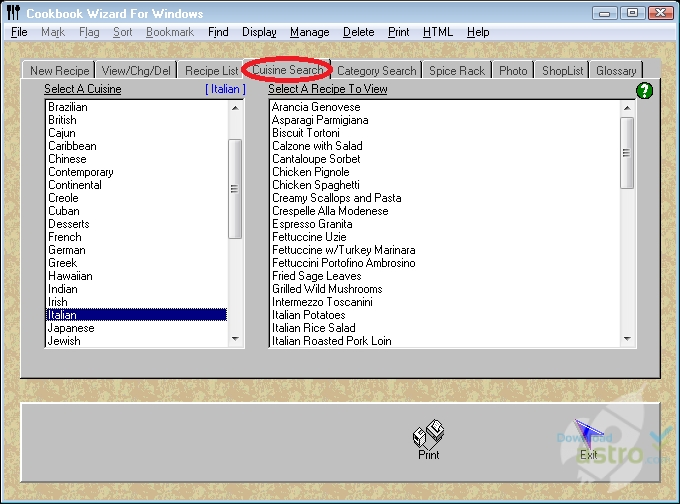Select Indian cuisine

[137, 289]
